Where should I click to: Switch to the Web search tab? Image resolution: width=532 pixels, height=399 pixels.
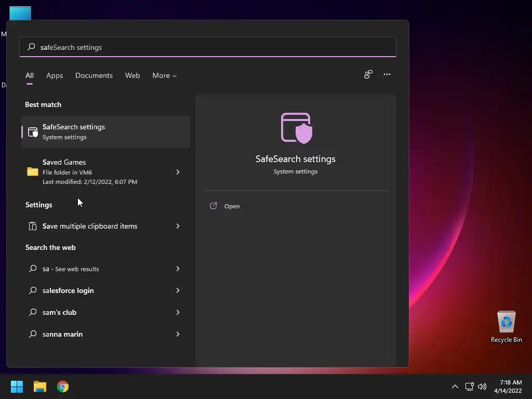tap(132, 75)
